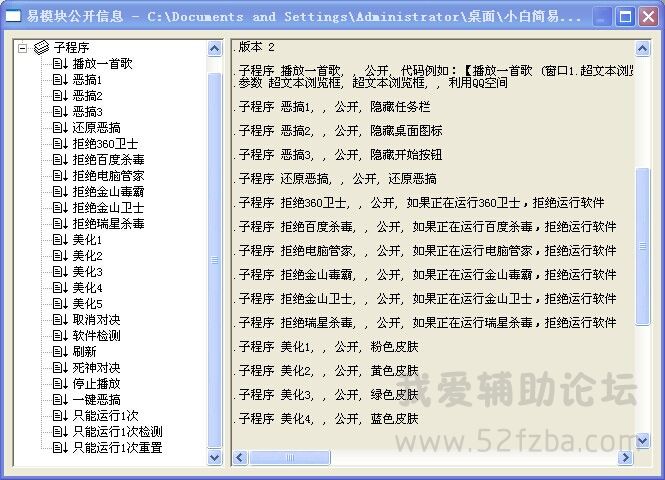
Task: Click the icon beside 拒绝电脑管家
Action: [60, 176]
